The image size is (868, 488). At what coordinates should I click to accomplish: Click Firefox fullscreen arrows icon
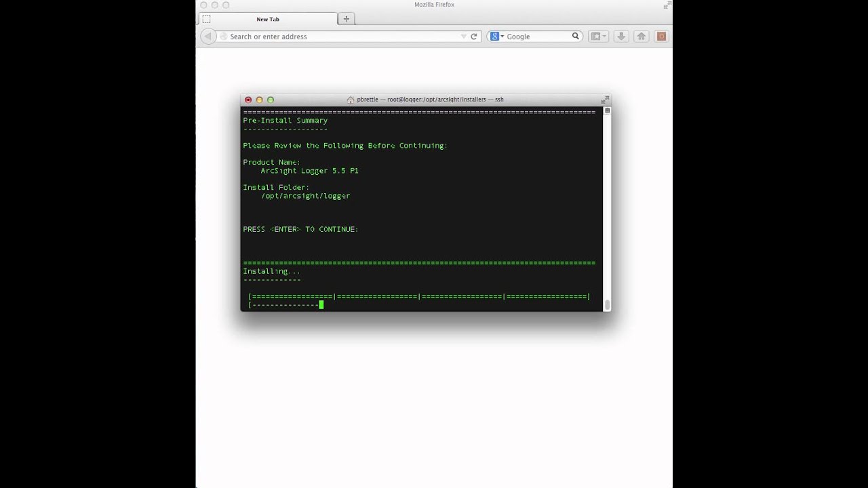coord(667,5)
